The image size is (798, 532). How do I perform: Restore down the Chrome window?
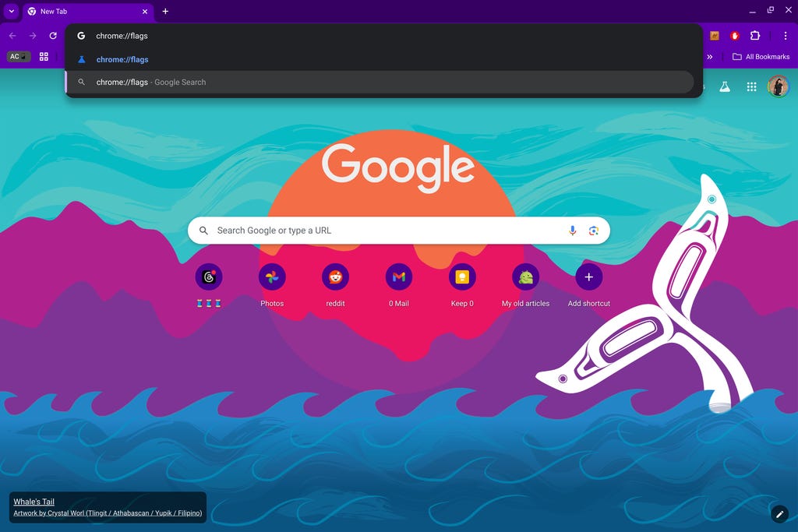[771, 10]
